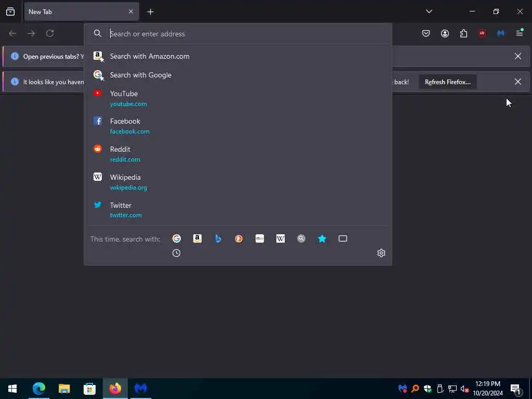Image resolution: width=532 pixels, height=399 pixels.
Task: Search this time with Bing icon
Action: tap(218, 238)
